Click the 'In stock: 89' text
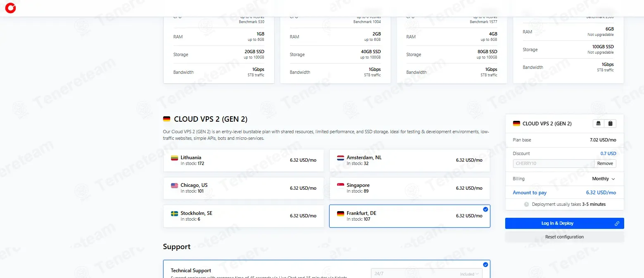 (357, 191)
